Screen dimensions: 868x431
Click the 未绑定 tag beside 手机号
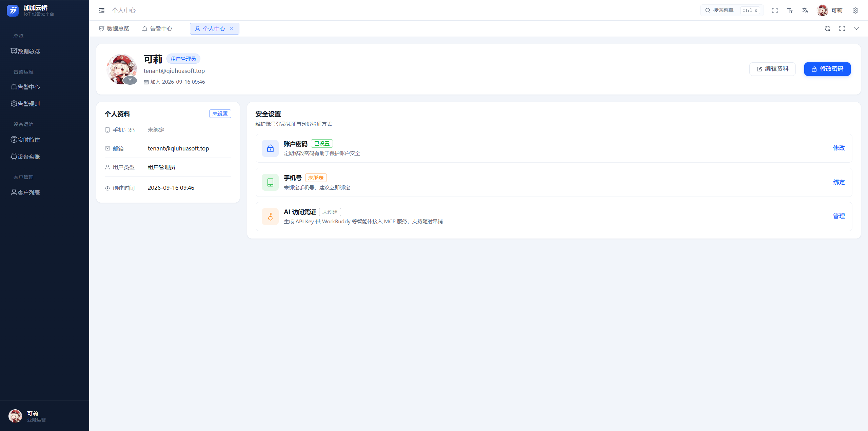point(316,178)
